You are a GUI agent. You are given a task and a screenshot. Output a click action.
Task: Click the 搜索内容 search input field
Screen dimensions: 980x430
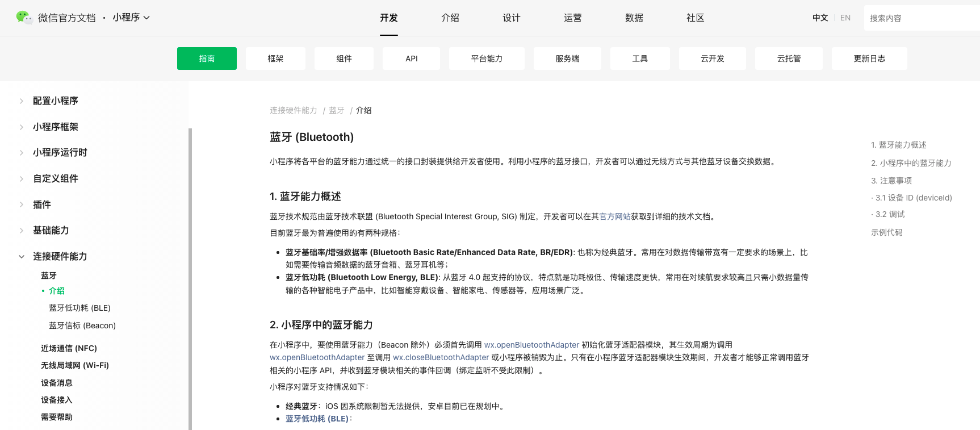point(920,18)
